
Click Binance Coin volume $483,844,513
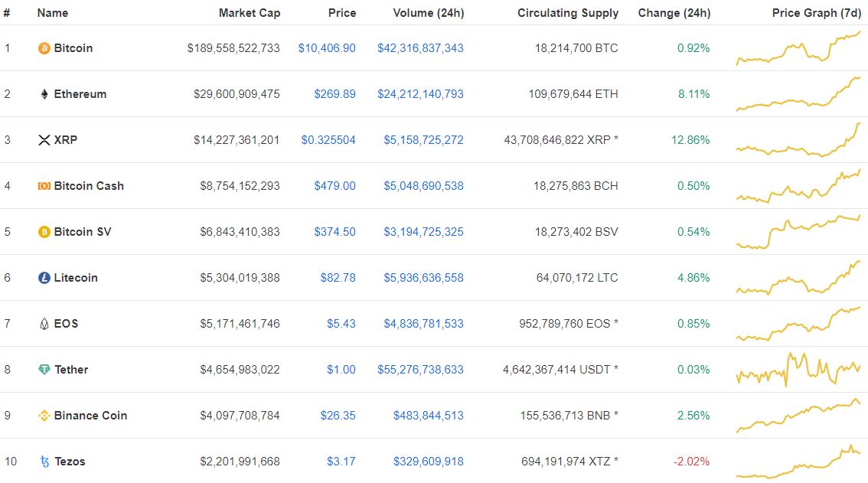[429, 416]
